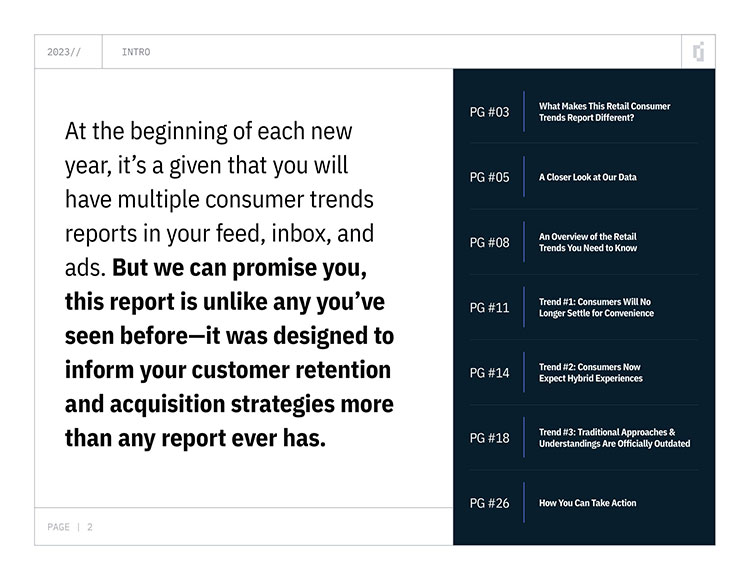Select 'An Overview of the Retail Trends' entry
This screenshot has height=580, width=750.
(588, 242)
